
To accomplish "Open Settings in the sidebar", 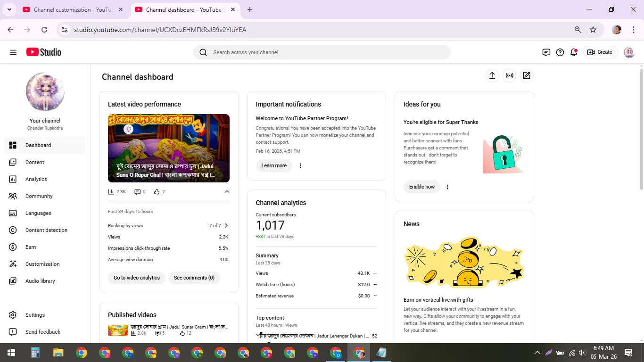I will tap(45, 315).
